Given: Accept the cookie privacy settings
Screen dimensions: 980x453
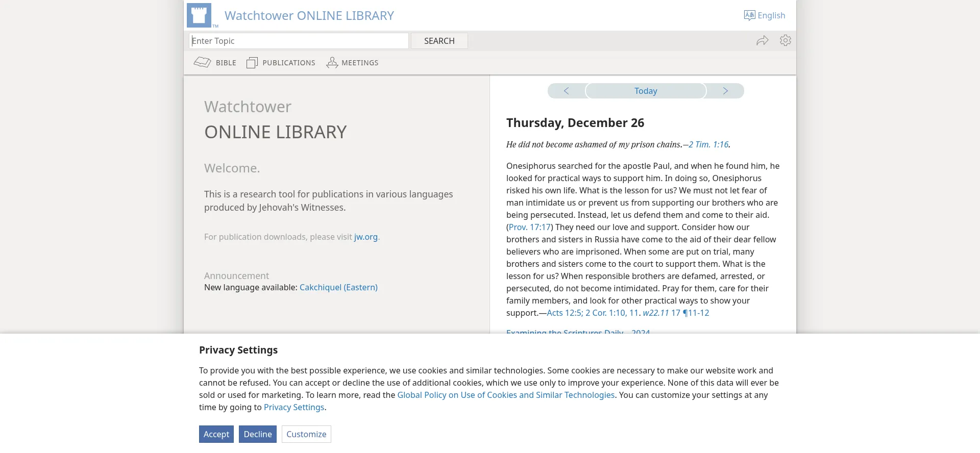Looking at the screenshot, I should 216,434.
